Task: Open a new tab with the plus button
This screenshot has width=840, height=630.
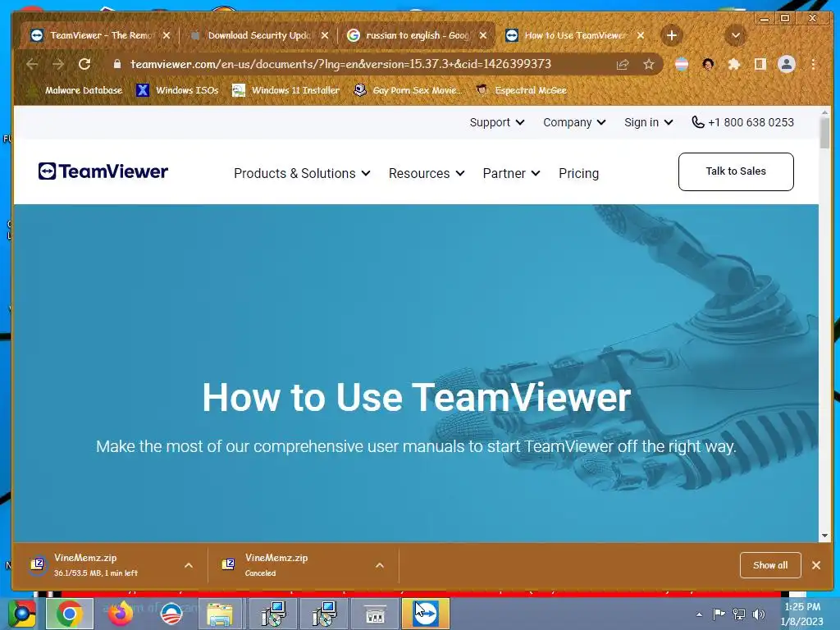Action: tap(672, 35)
